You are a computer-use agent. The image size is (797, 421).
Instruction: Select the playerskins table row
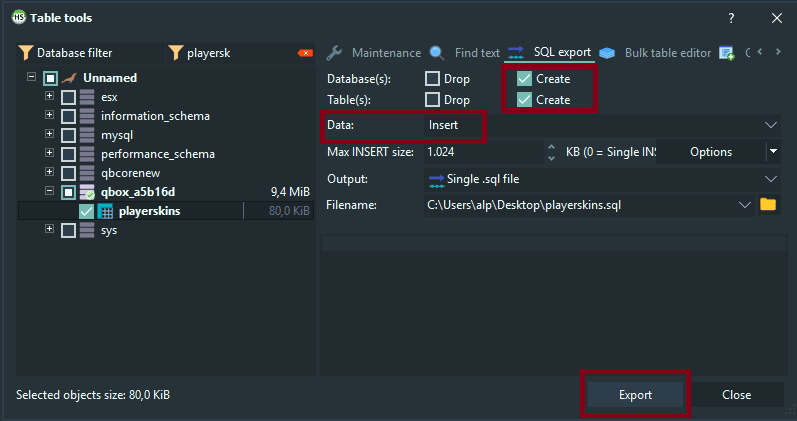[166, 211]
